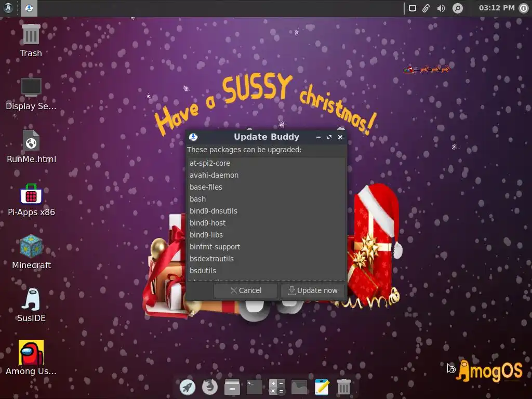Select bind9-dnsutils in the list
Viewport: 532px width, 399px height.
point(267,211)
